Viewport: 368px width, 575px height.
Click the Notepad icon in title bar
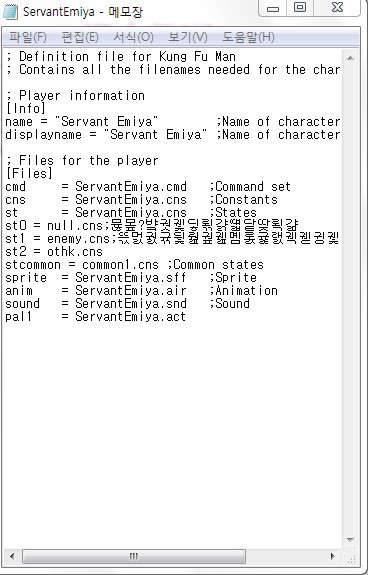click(x=10, y=12)
